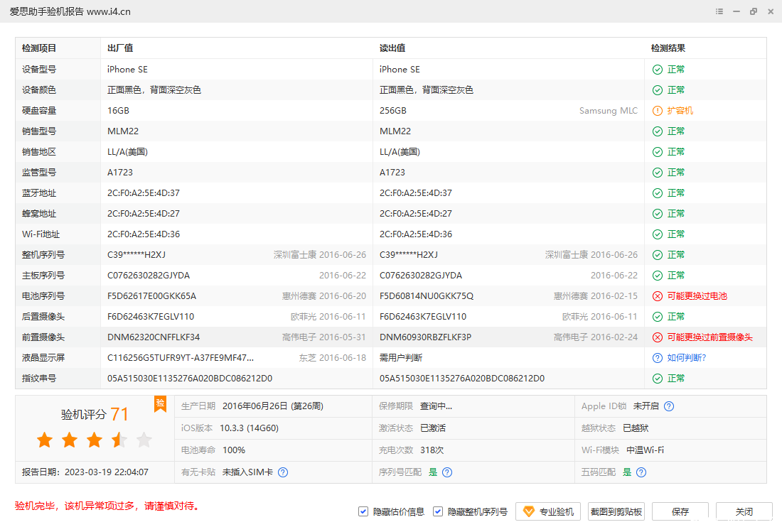Click the score number 71

click(119, 414)
